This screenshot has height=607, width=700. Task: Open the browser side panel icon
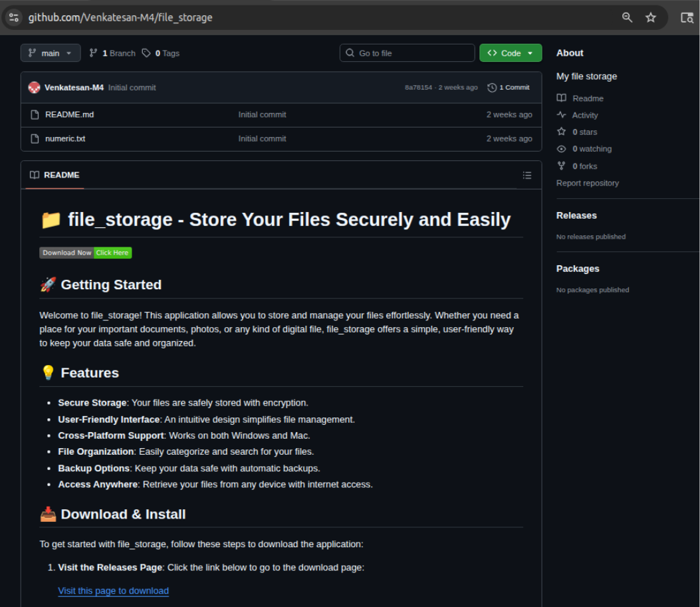pyautogui.click(x=687, y=18)
